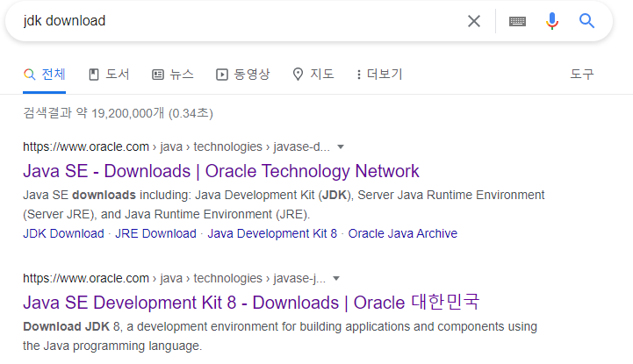Select the 전체 (All) tab
The height and width of the screenshot is (364, 633).
point(45,75)
